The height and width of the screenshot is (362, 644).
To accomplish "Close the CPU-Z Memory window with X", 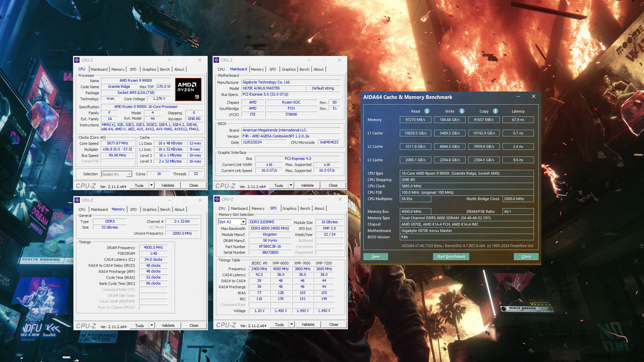I will 200,200.
